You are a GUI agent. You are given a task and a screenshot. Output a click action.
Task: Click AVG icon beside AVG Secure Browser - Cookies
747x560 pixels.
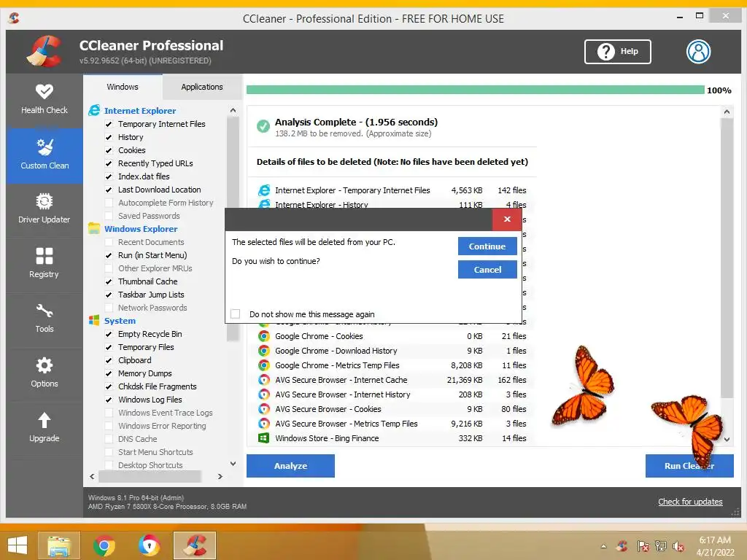[x=263, y=409]
